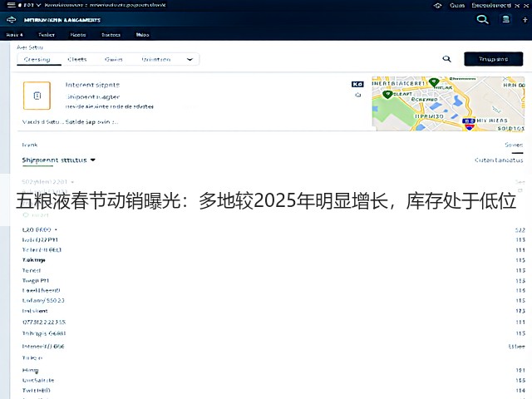Open search using the large header magnifier icon

coord(482,19)
